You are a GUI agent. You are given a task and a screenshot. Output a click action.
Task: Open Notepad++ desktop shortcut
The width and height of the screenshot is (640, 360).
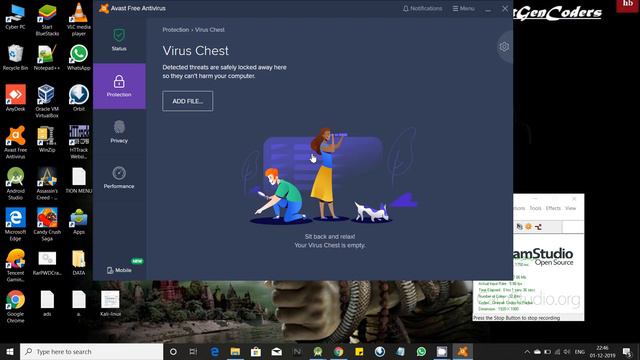pyautogui.click(x=47, y=58)
